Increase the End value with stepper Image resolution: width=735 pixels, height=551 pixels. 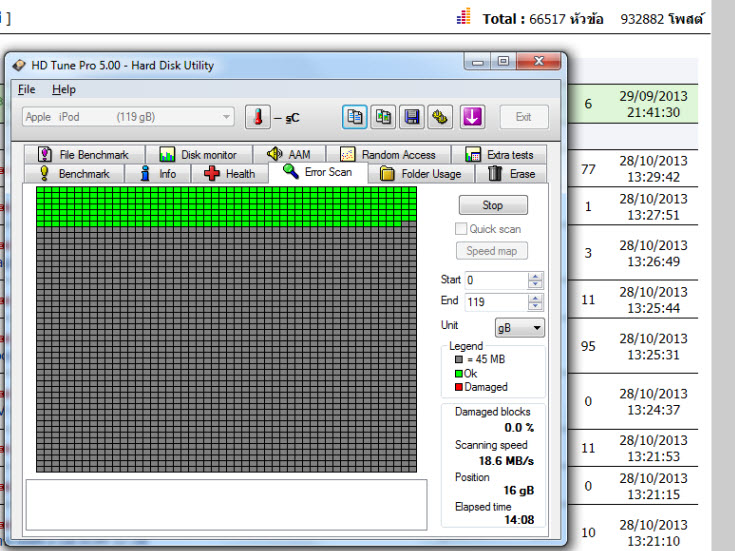(x=536, y=297)
